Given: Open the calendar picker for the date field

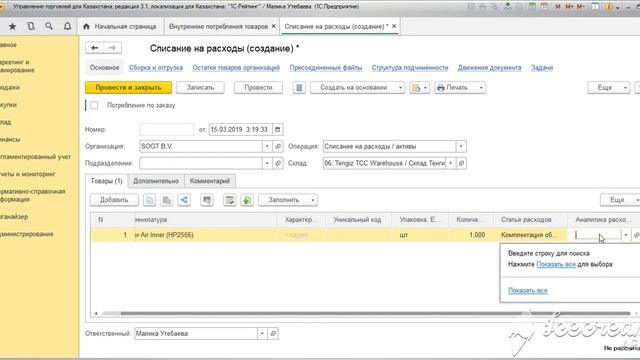Looking at the screenshot, I should click(278, 129).
